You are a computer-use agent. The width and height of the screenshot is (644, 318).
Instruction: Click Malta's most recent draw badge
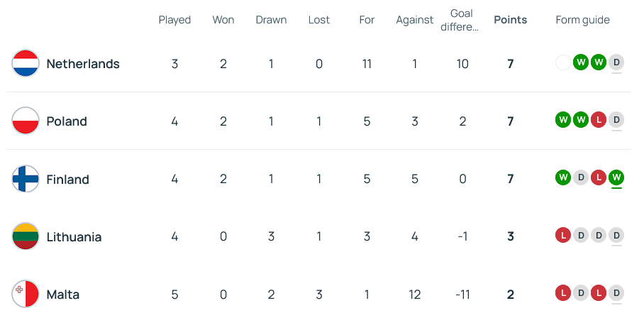tap(616, 292)
